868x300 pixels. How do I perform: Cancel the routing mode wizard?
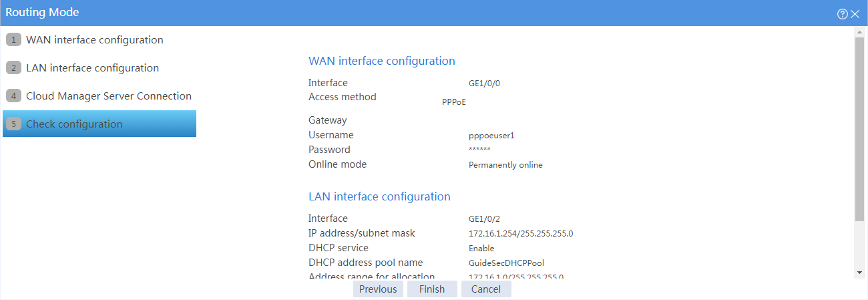pos(486,289)
